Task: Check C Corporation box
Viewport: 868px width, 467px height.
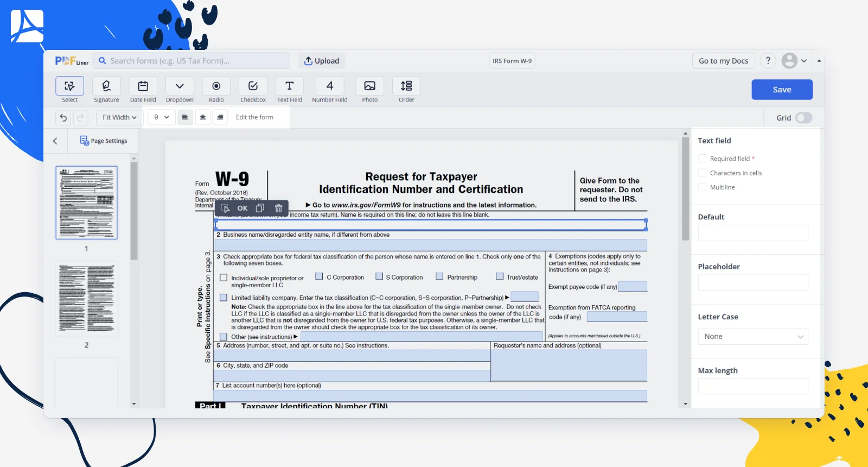Action: [x=319, y=276]
